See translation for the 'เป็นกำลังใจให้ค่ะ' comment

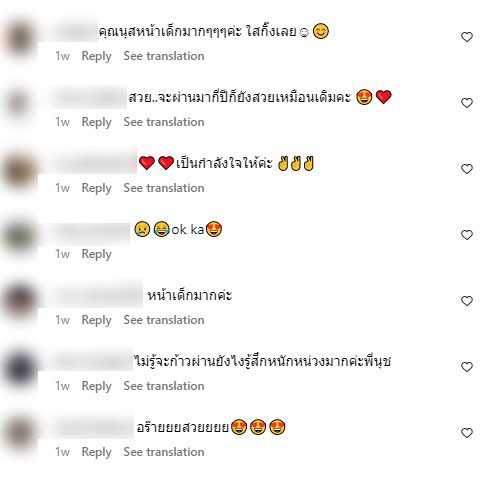pyautogui.click(x=164, y=188)
